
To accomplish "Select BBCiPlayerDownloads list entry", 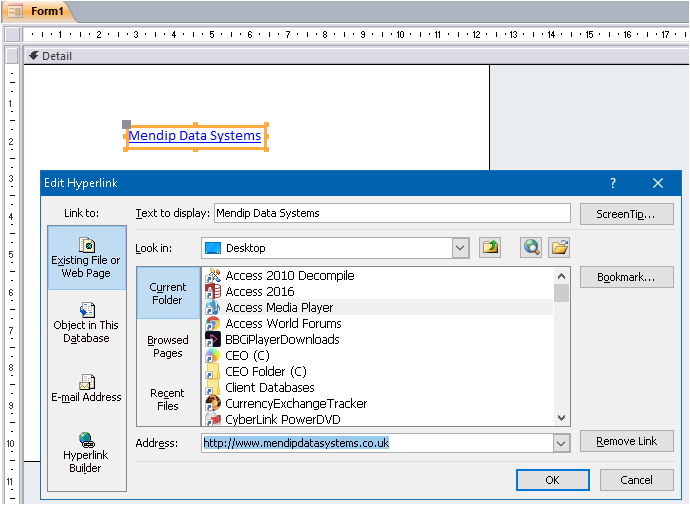I will (x=378, y=340).
